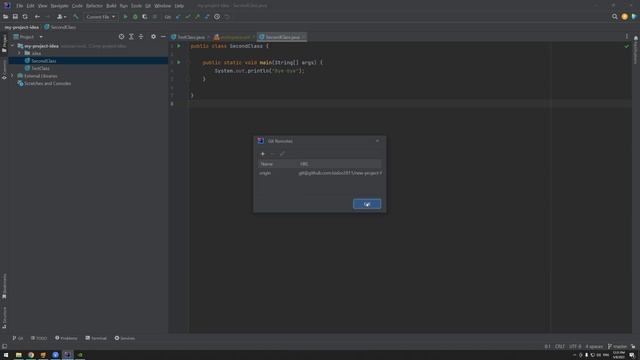Click the plus icon in Git Remotes dialog

tap(263, 154)
